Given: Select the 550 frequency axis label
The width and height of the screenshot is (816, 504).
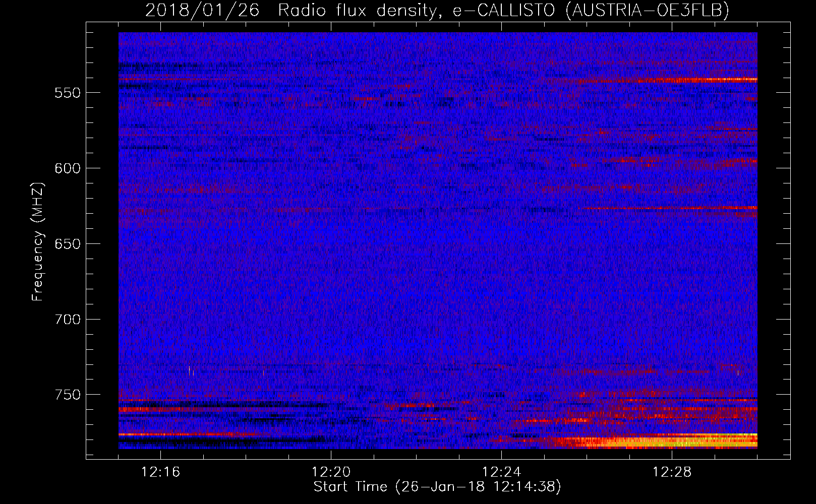Looking at the screenshot, I should point(68,93).
